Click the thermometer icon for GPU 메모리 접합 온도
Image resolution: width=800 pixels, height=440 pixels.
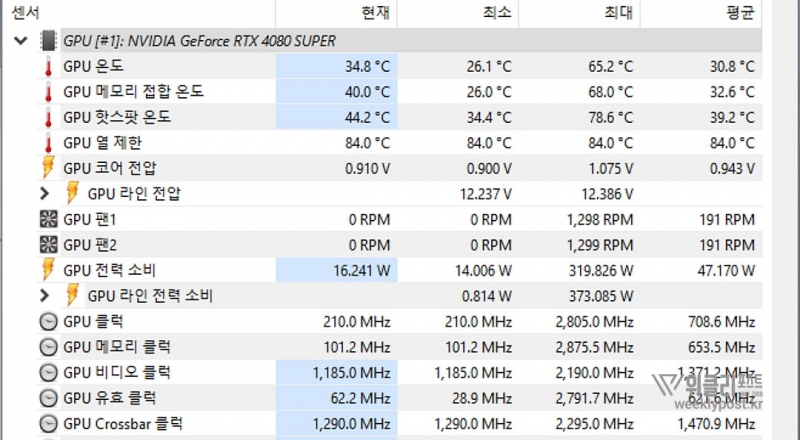click(48, 92)
